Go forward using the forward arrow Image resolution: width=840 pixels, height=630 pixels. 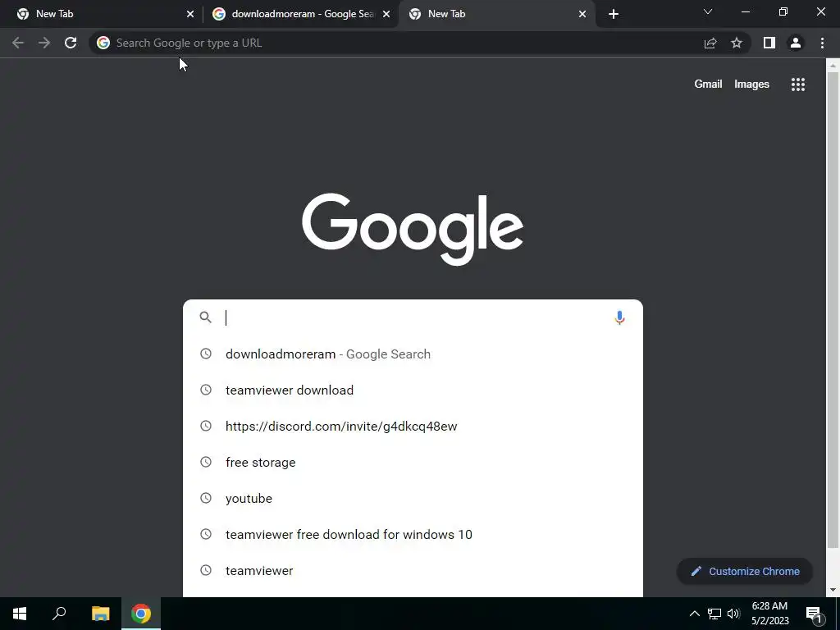(44, 43)
